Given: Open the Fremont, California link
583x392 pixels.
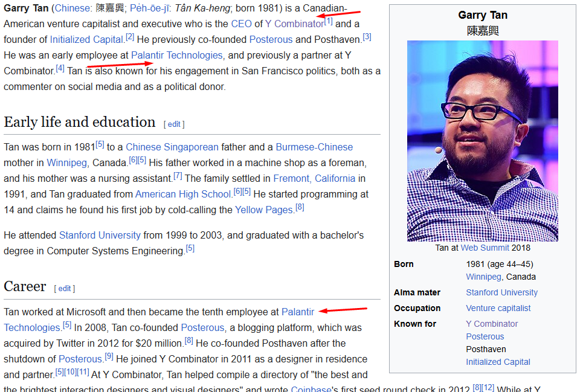Looking at the screenshot, I should [x=314, y=178].
